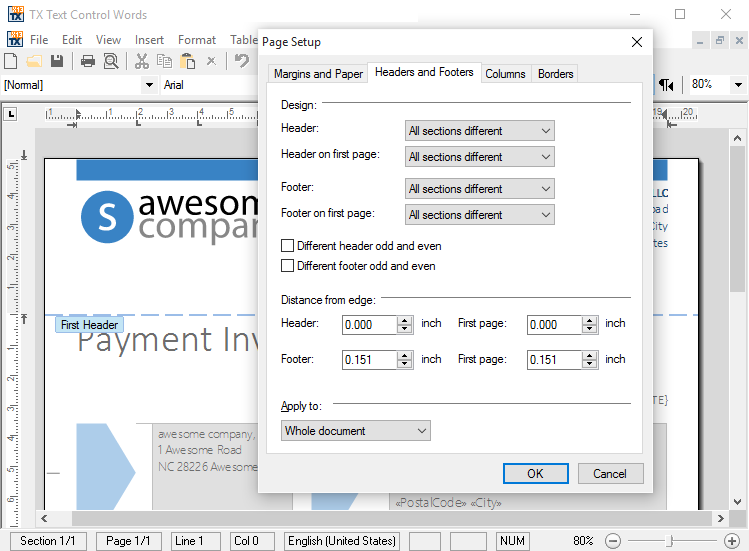Check Different footer odd and even
749x551 pixels.
coord(287,266)
